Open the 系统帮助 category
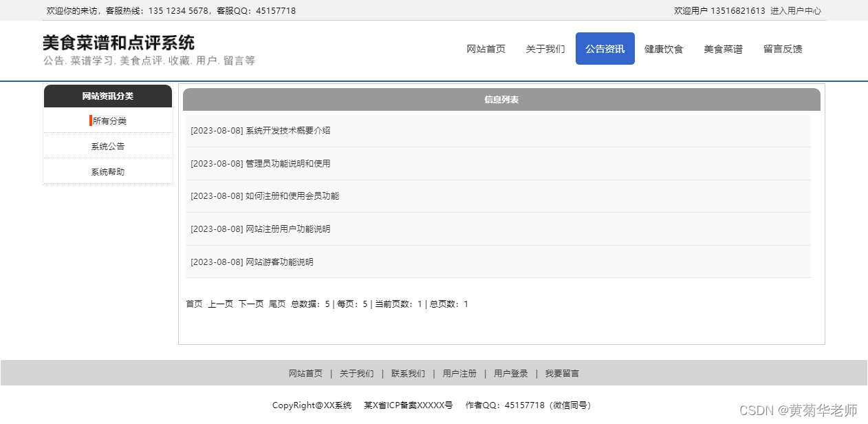The width and height of the screenshot is (868, 424). (x=107, y=171)
